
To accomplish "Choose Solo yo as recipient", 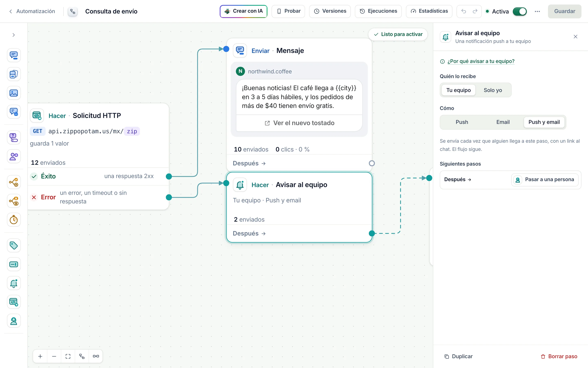I will [492, 90].
